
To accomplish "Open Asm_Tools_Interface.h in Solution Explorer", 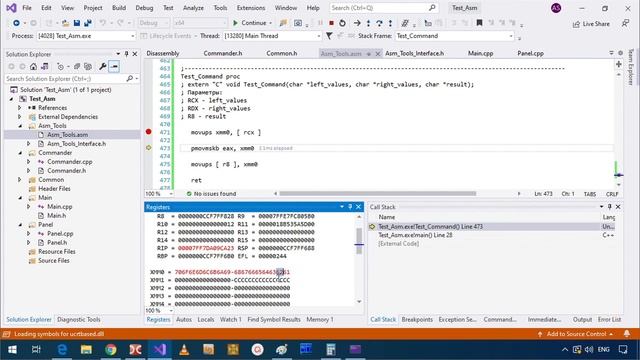I will pyautogui.click(x=76, y=144).
